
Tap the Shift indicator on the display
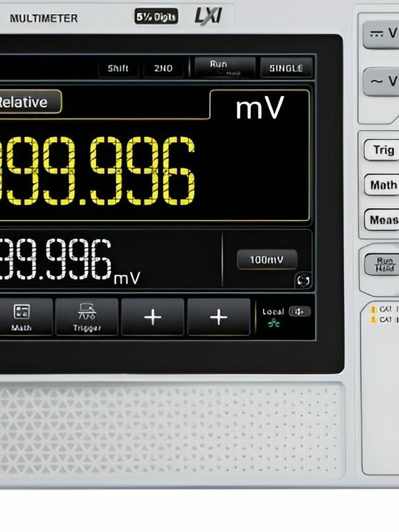tap(118, 68)
